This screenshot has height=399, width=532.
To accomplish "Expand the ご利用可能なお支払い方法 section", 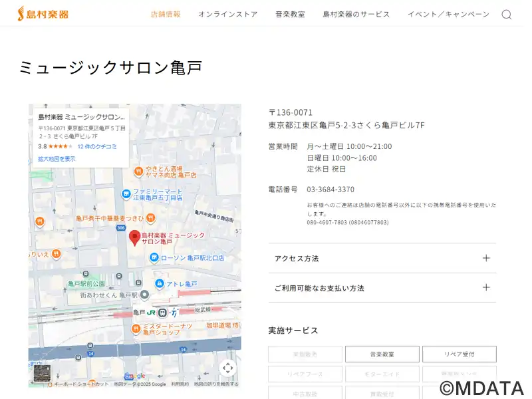I will click(x=382, y=288).
